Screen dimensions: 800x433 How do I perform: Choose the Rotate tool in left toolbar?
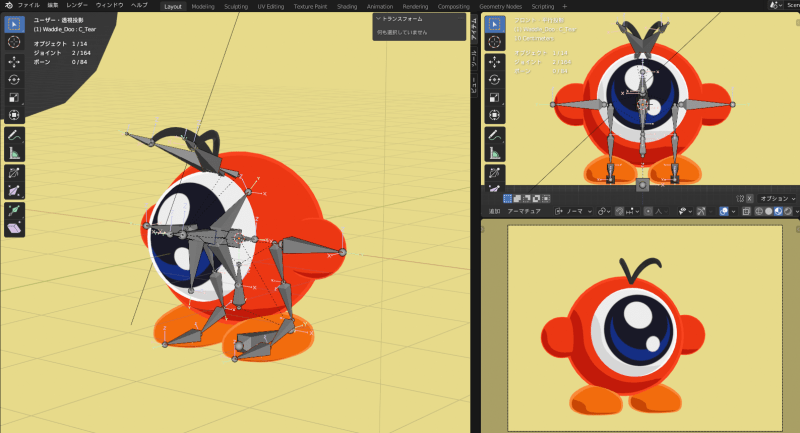pyautogui.click(x=15, y=79)
